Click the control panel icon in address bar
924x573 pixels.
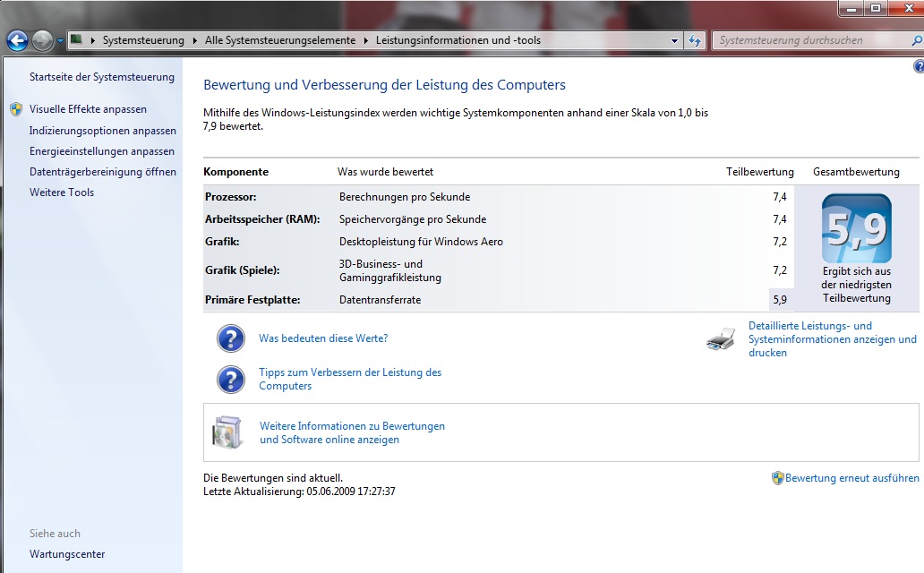pos(76,39)
